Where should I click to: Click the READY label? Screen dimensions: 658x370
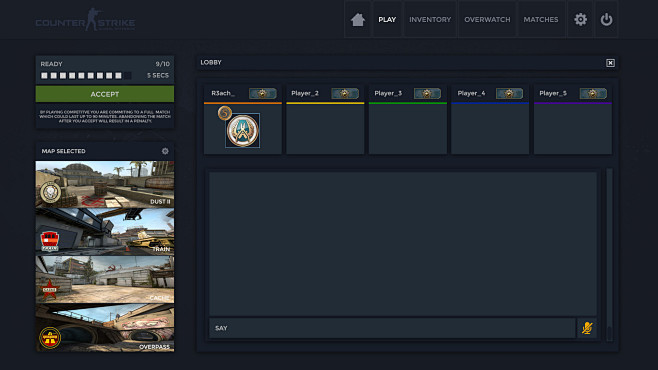pyautogui.click(x=51, y=64)
